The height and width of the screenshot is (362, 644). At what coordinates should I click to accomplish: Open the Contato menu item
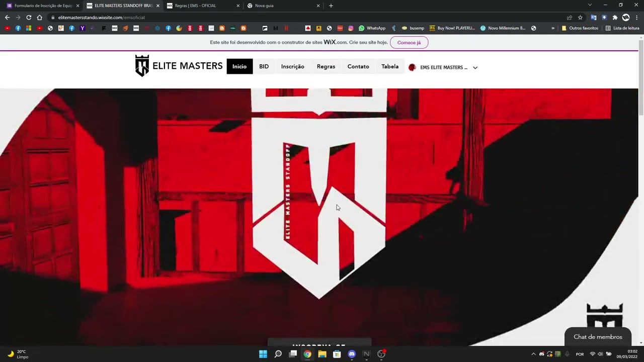(358, 66)
